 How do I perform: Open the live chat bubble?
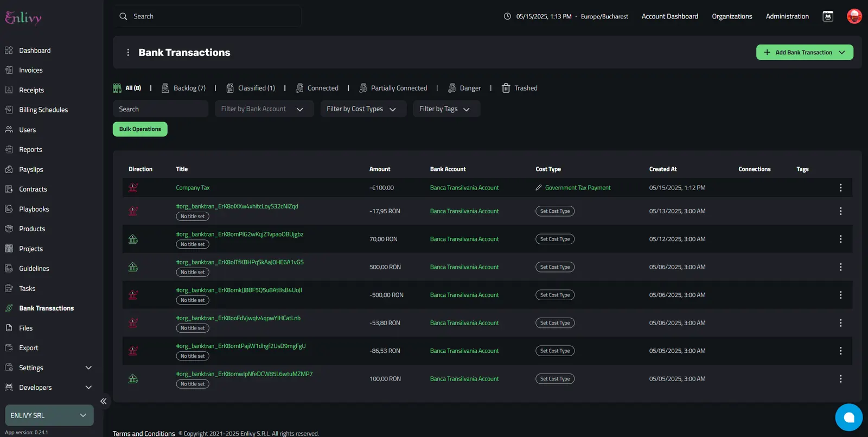click(848, 417)
